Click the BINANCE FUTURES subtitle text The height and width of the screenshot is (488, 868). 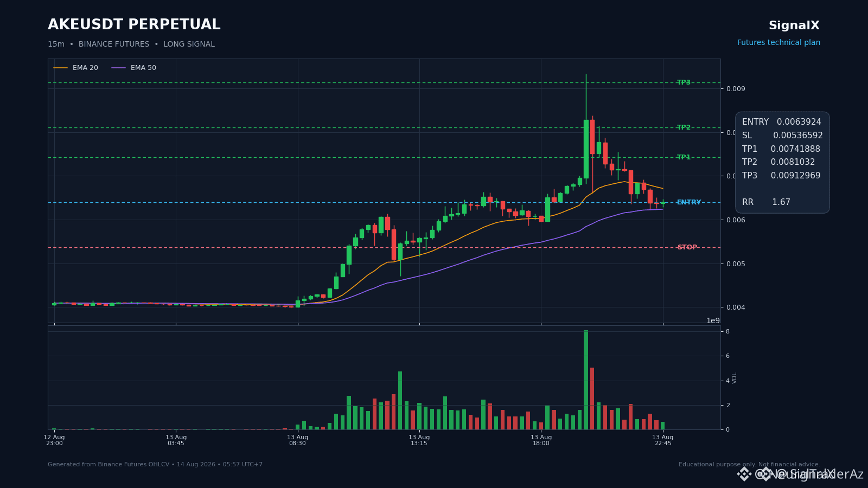[114, 44]
